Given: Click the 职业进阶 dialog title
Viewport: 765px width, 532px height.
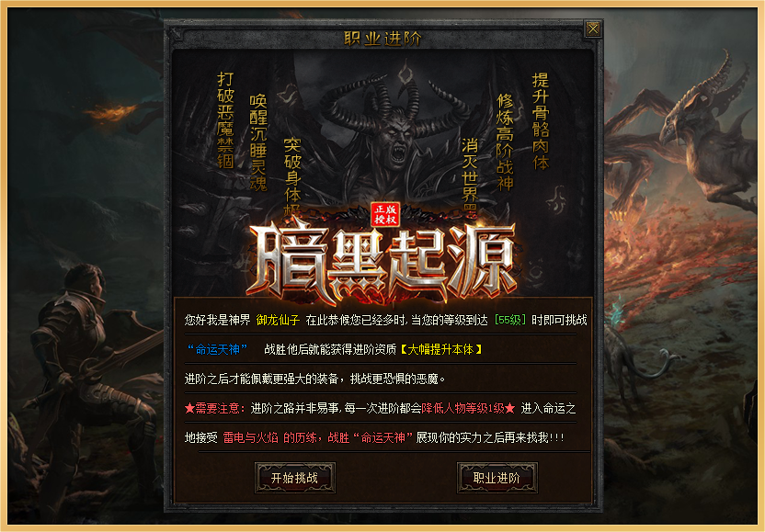Looking at the screenshot, I should pos(382,39).
